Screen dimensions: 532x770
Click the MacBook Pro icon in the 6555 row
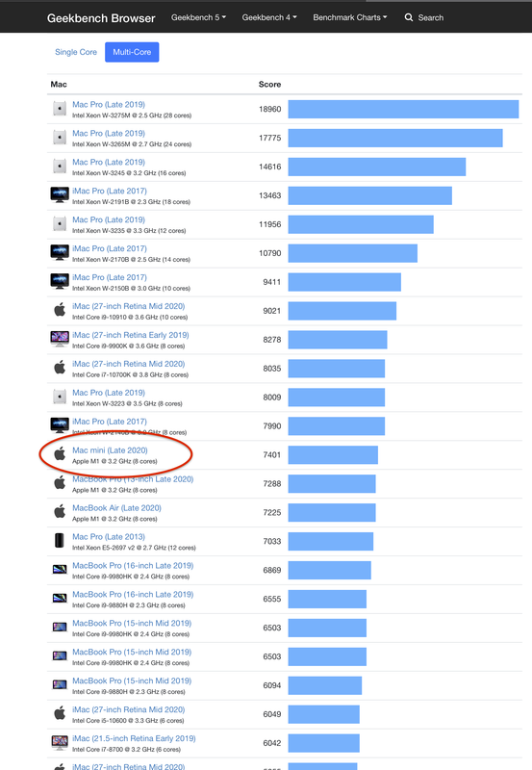60,598
